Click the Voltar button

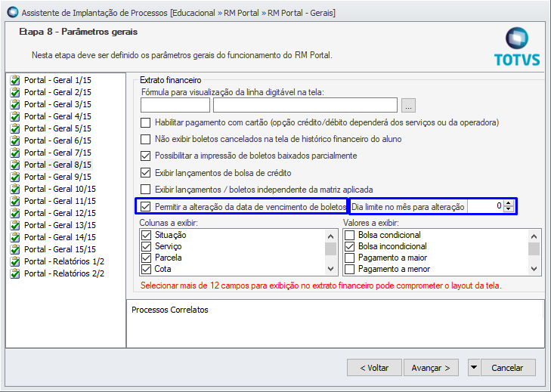click(x=374, y=368)
